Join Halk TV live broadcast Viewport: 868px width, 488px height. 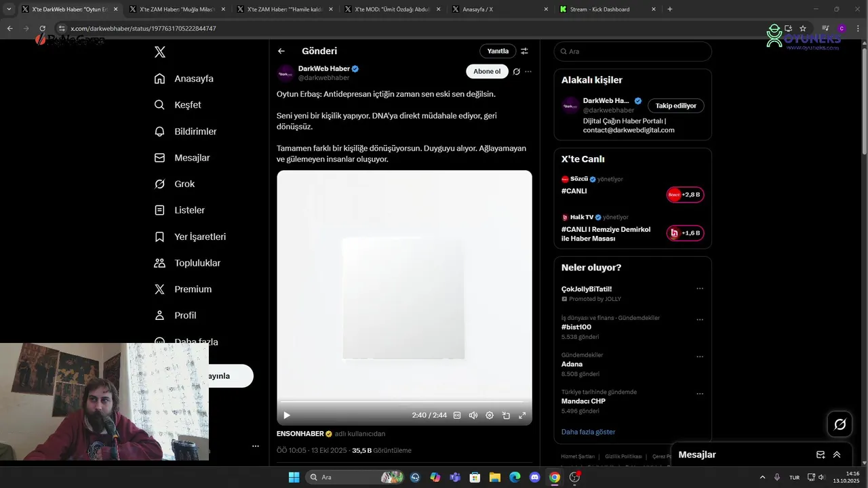685,233
